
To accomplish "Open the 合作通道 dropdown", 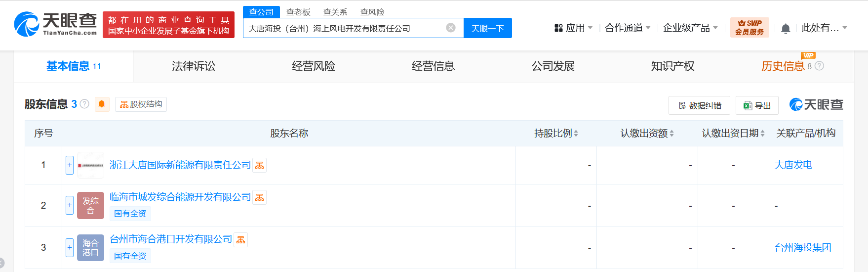I will click(x=628, y=28).
